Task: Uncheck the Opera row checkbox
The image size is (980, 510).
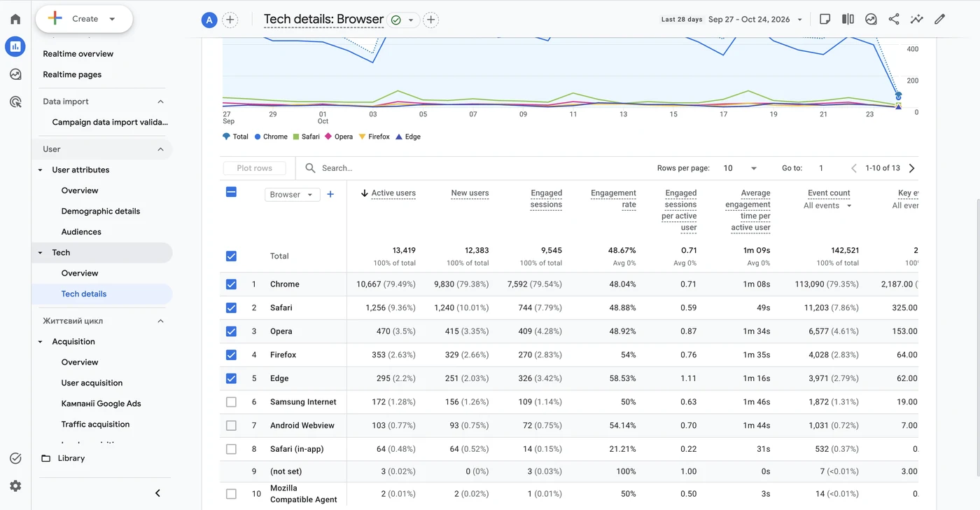Action: 231,331
